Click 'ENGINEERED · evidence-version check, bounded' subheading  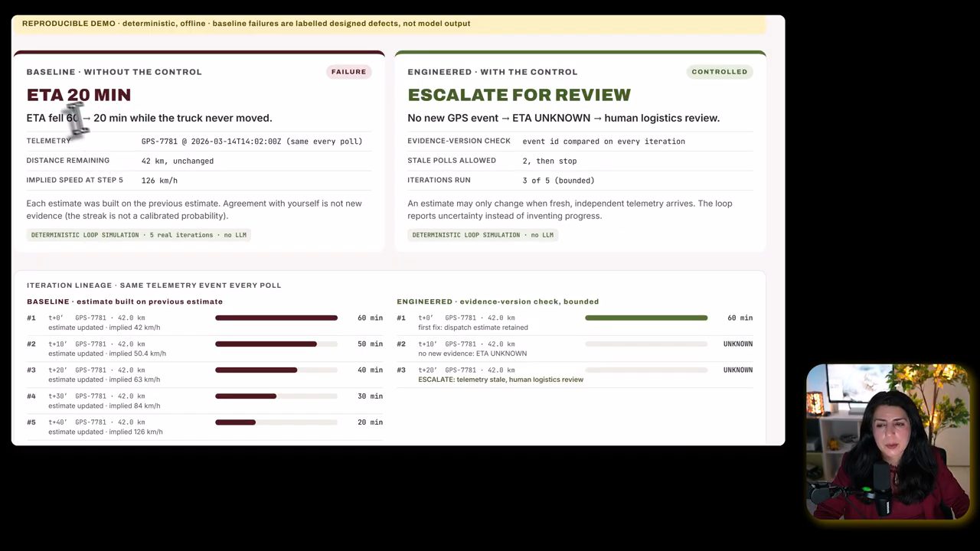point(498,302)
